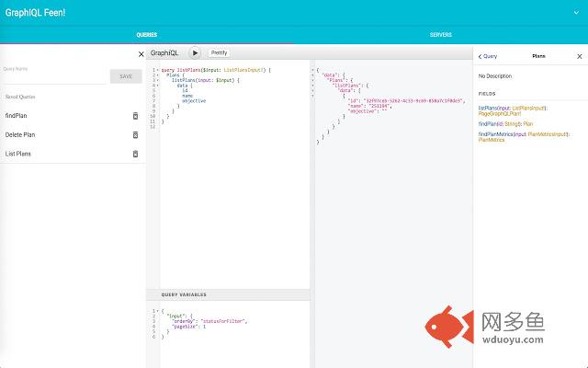
Task: Click the No Description text
Action: click(495, 76)
